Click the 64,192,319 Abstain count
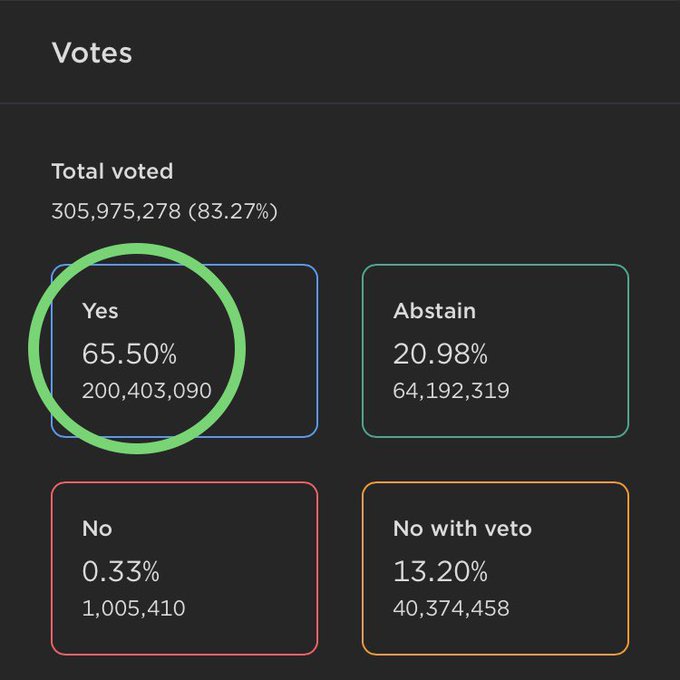The height and width of the screenshot is (680, 680). (x=451, y=390)
